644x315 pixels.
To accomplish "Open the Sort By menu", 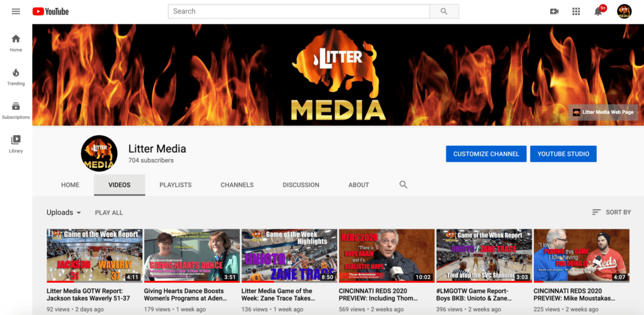I will 611,213.
